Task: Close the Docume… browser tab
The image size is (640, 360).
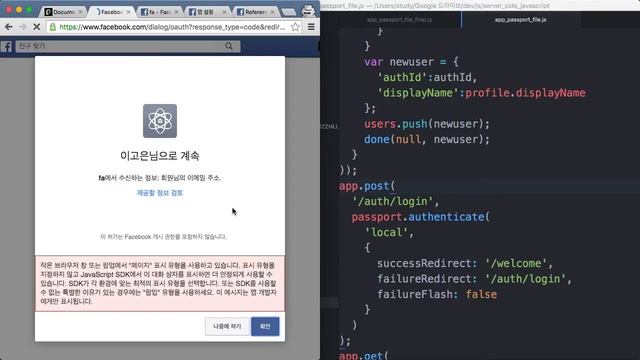Action: 80,12
